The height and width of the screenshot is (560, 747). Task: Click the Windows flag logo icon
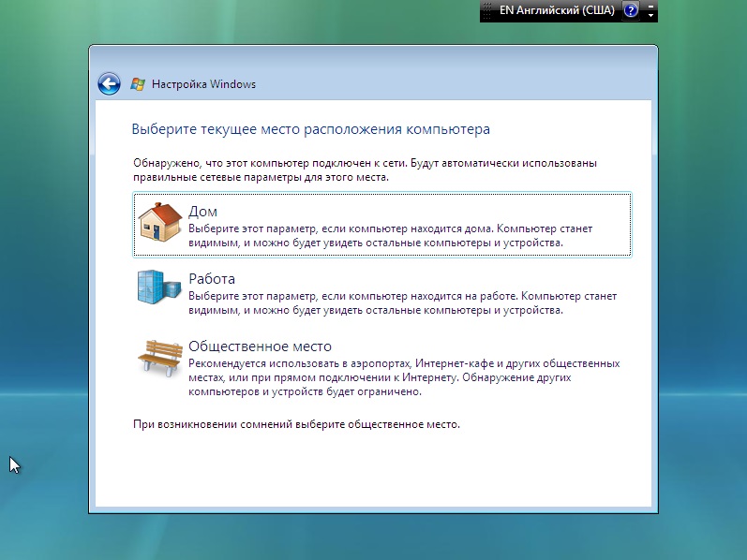(x=138, y=84)
